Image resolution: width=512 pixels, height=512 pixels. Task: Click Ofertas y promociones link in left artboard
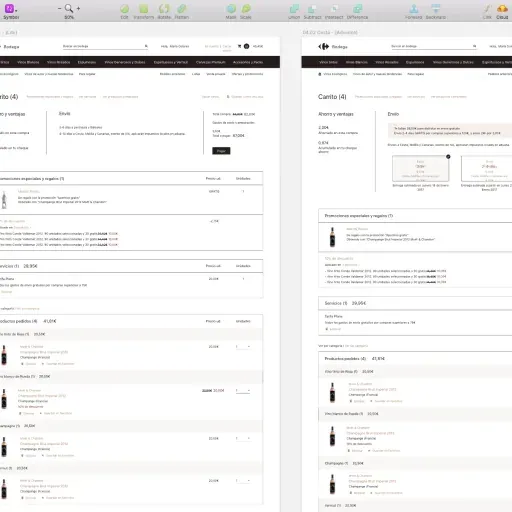pyautogui.click(x=247, y=74)
